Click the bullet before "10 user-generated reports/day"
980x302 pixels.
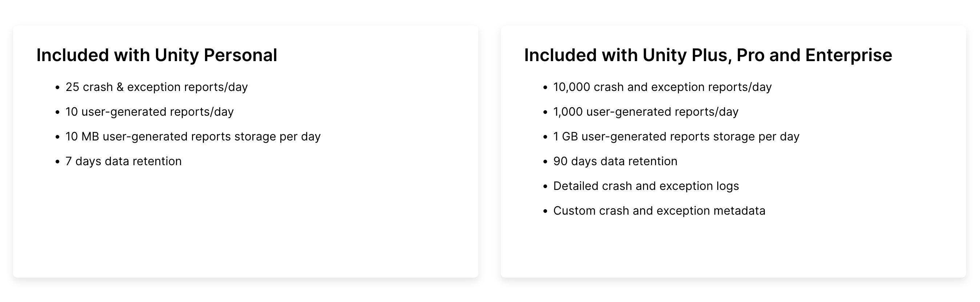point(57,112)
